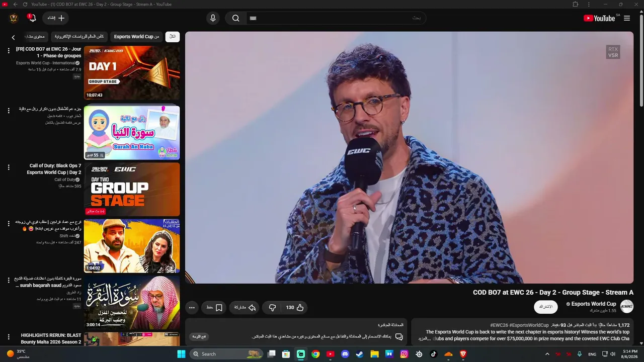This screenshot has height=362, width=644.
Task: Open Instagram from taskbar
Action: (x=404, y=354)
